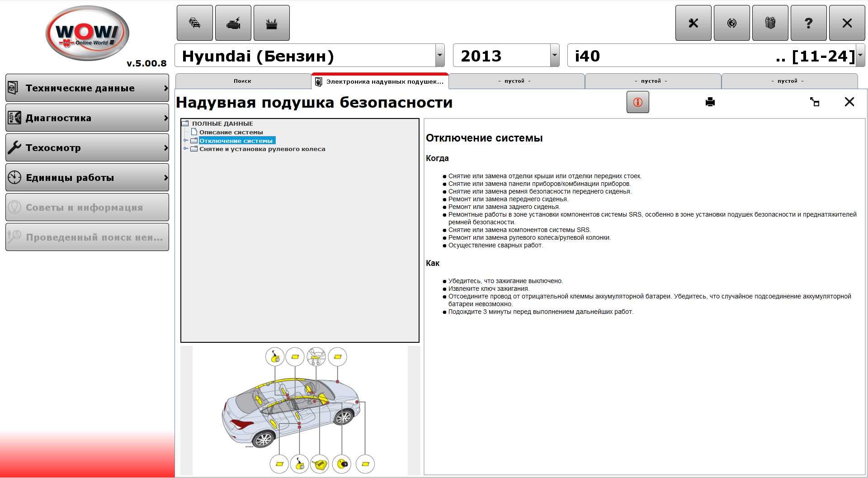Click text Извлеките ключ зажигания
Viewport: 868px width, 478px height.
(x=489, y=289)
